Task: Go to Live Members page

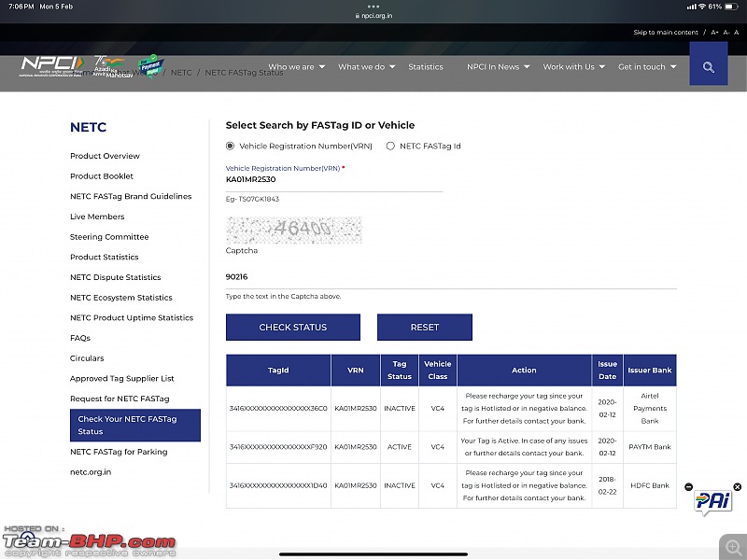Action: [x=97, y=217]
